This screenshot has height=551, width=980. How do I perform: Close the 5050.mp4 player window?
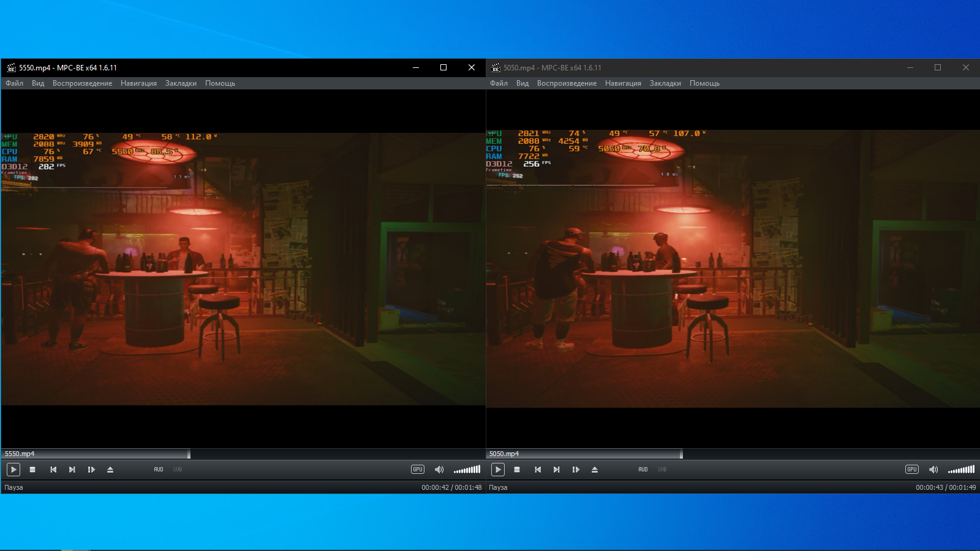click(x=966, y=67)
